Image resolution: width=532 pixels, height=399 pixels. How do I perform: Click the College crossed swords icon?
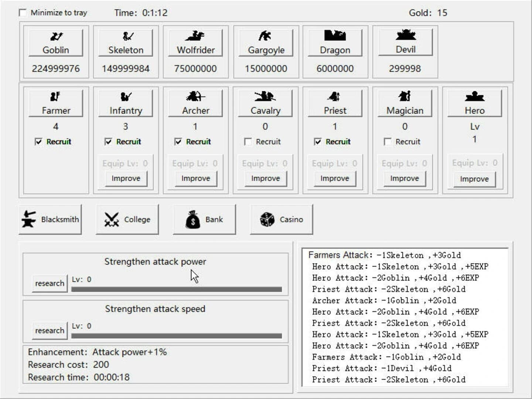[110, 219]
